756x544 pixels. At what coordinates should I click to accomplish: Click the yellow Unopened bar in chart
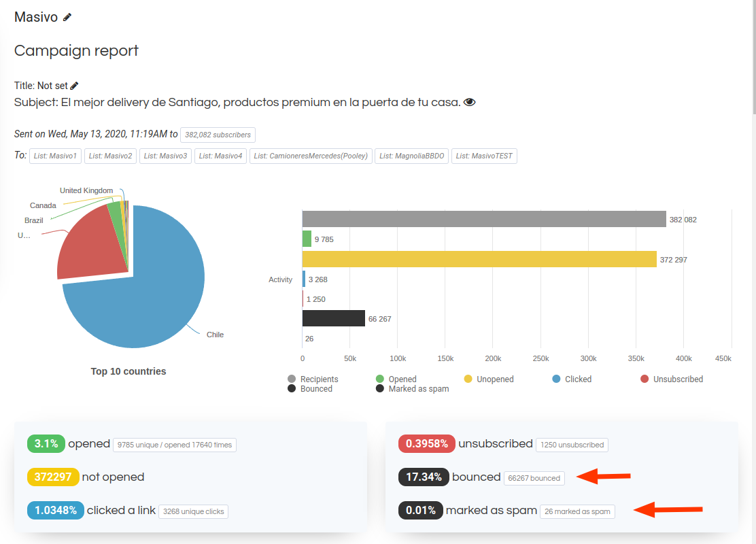pos(479,259)
